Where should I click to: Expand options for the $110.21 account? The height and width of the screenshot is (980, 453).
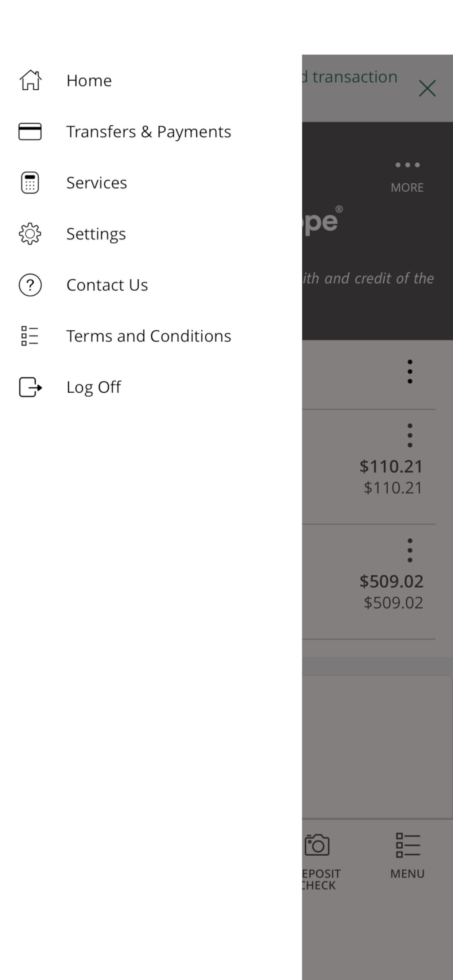pos(410,435)
